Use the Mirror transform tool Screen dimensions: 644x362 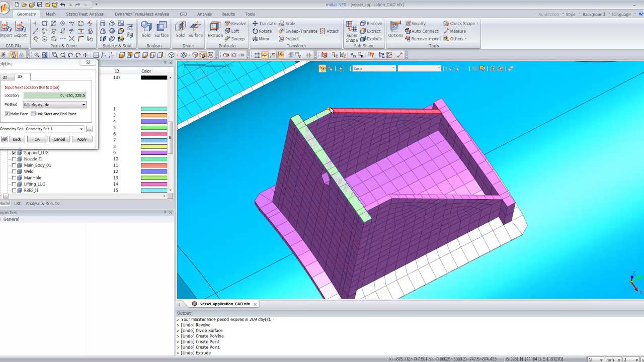[x=261, y=39]
